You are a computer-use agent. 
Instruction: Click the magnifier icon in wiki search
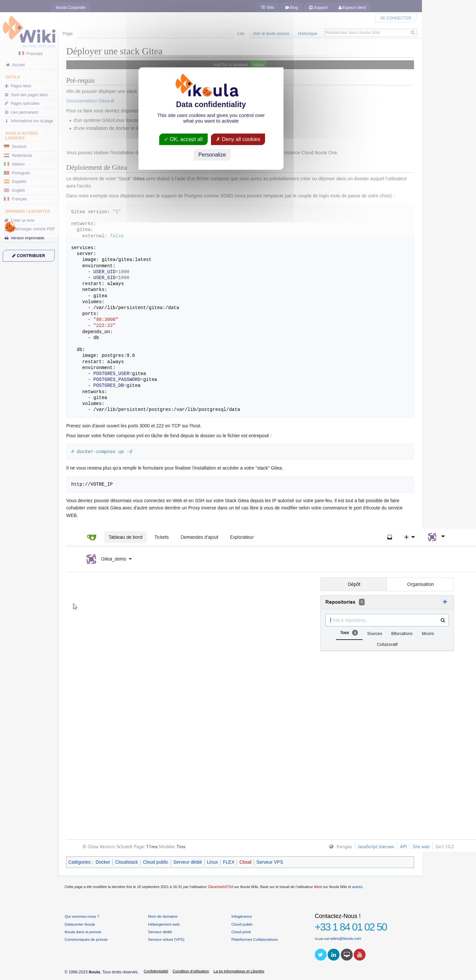click(x=412, y=33)
